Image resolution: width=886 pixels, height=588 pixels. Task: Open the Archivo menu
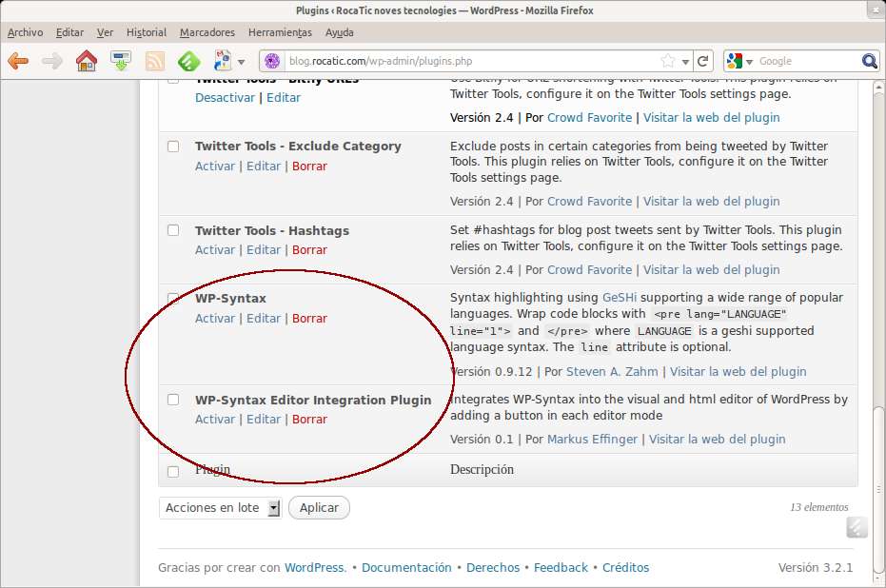(25, 32)
